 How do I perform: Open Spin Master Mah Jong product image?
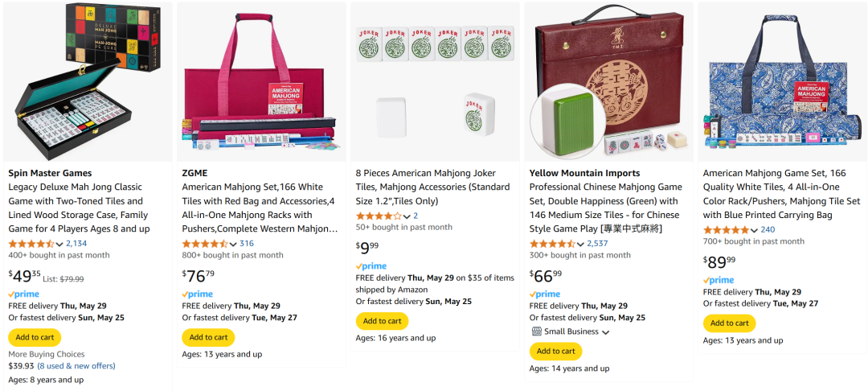pos(88,81)
